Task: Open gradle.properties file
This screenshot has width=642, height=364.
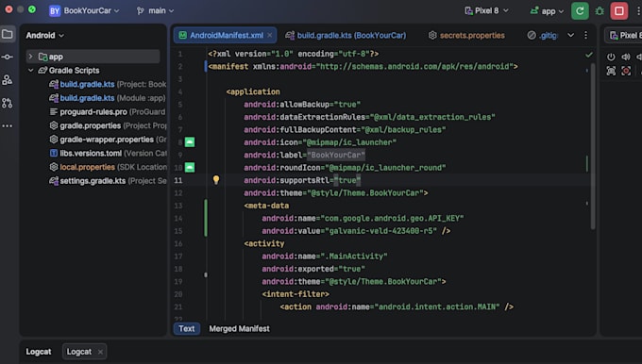Action: (x=108, y=125)
